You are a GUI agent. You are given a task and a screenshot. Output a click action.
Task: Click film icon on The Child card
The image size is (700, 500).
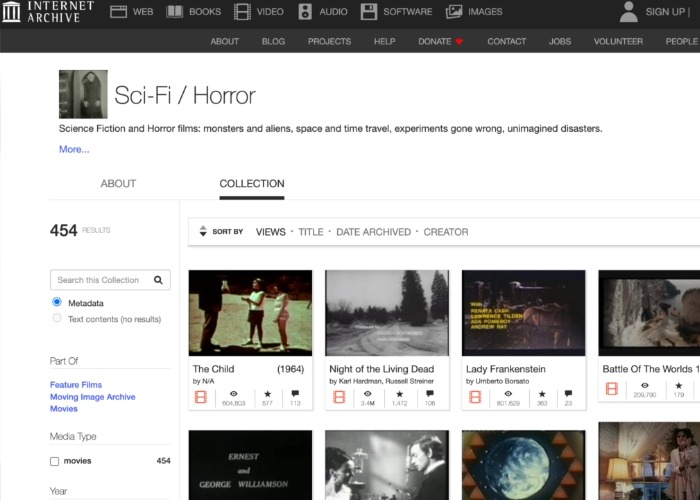[201, 397]
